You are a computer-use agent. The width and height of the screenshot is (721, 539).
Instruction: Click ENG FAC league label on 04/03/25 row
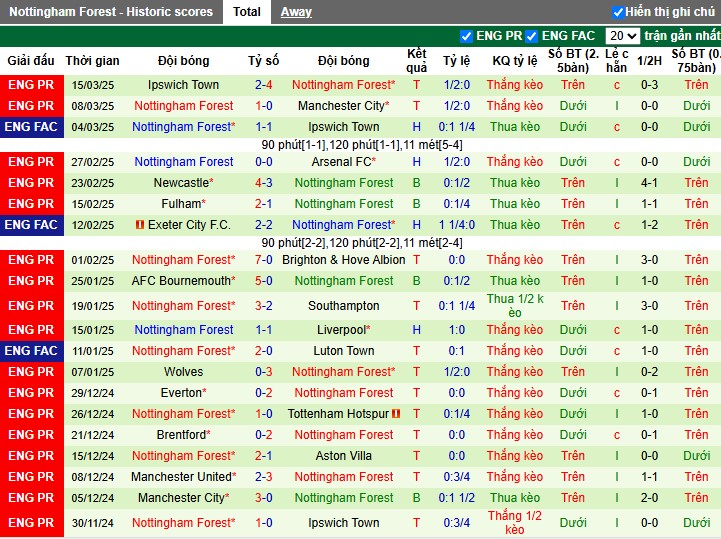(x=31, y=127)
